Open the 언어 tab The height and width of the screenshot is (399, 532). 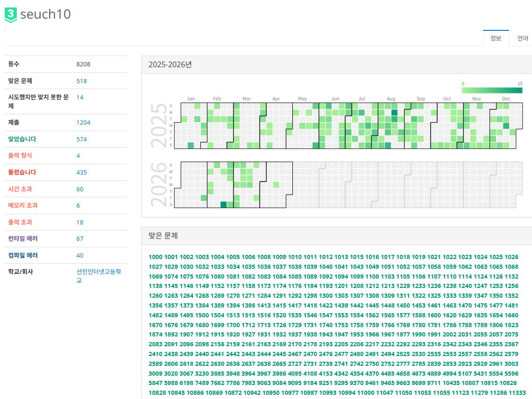pyautogui.click(x=522, y=38)
